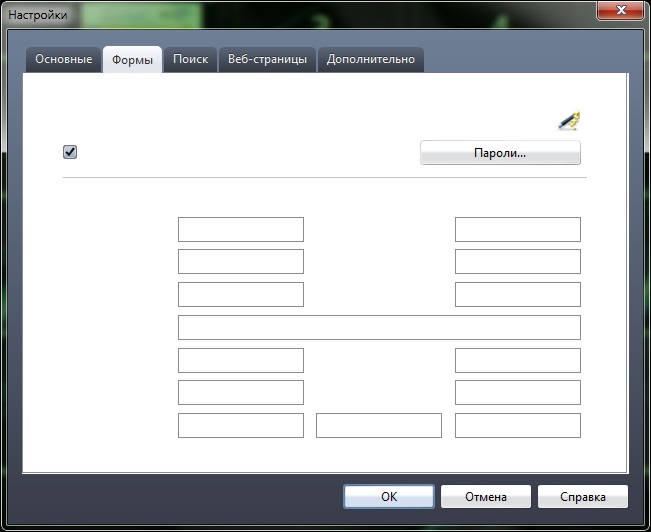The width and height of the screenshot is (651, 532).
Task: Click the middle field in the bottom row
Action: [379, 425]
